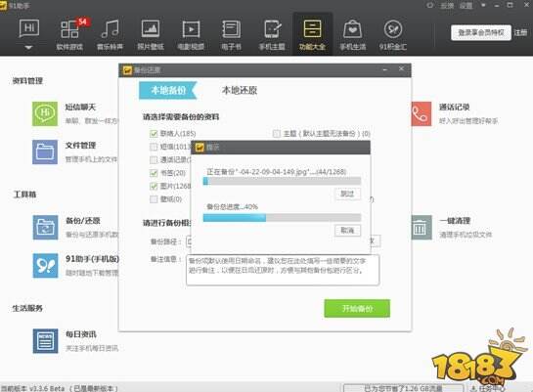Open the 反馈 feedback link in title bar
Image resolution: width=533 pixels, height=392 pixels.
tap(447, 6)
